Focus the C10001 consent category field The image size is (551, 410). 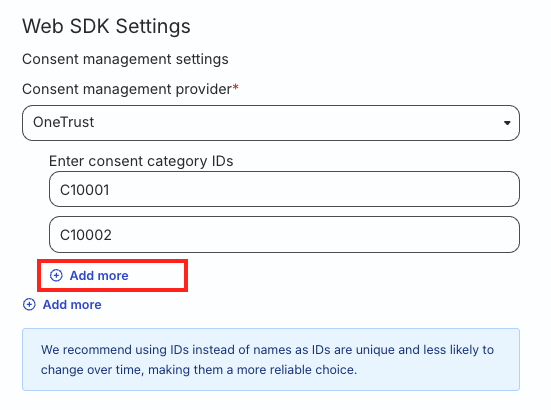coord(284,189)
